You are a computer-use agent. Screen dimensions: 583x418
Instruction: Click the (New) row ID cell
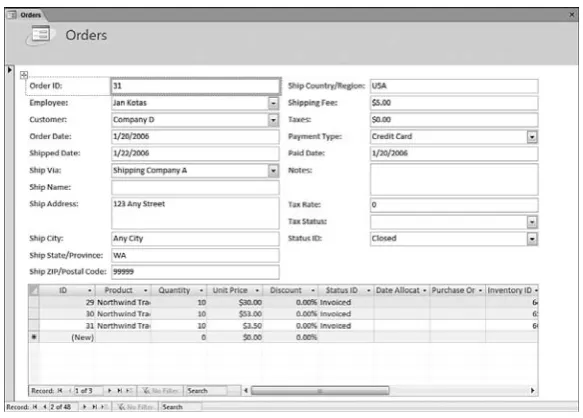[67, 337]
